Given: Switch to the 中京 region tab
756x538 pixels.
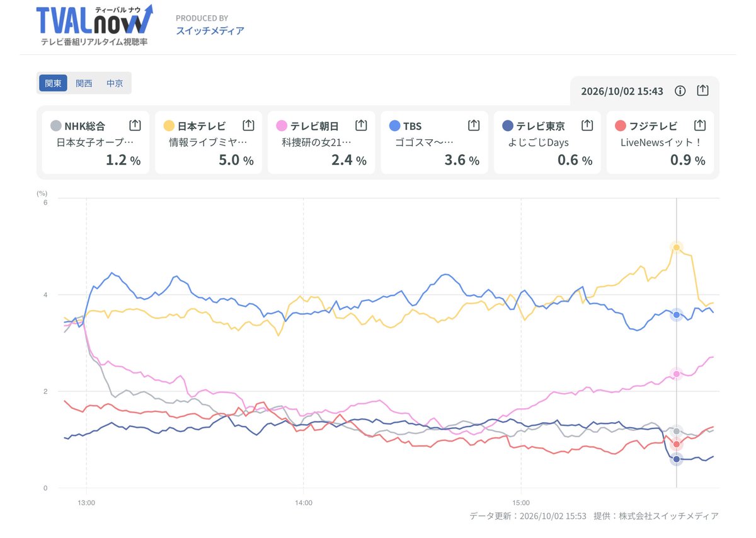Looking at the screenshot, I should (x=115, y=83).
